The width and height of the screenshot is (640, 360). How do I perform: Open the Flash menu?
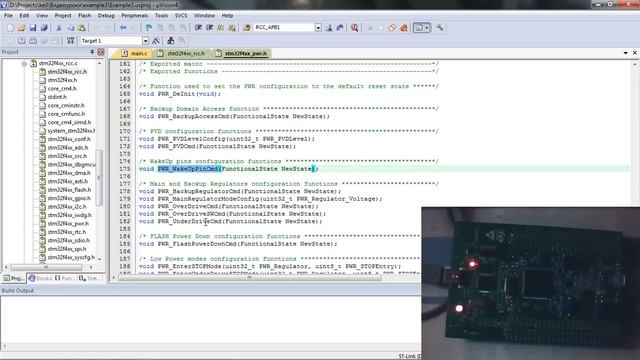(84, 16)
